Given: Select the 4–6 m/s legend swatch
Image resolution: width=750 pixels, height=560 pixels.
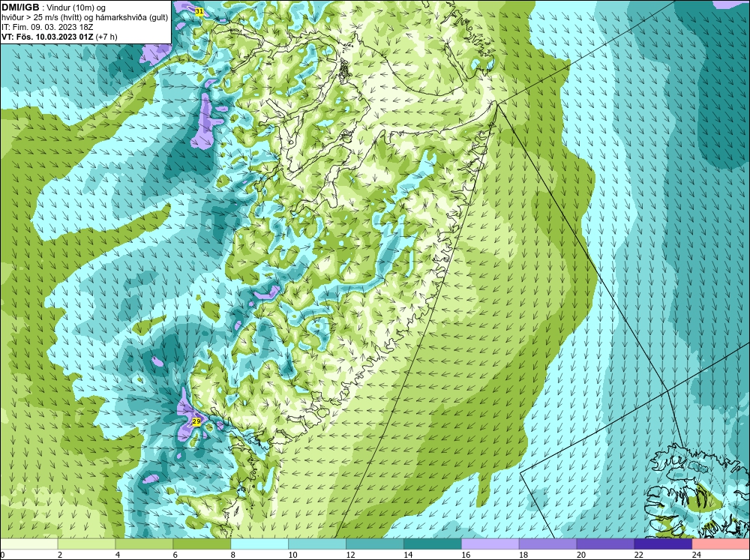Looking at the screenshot, I should click(144, 544).
